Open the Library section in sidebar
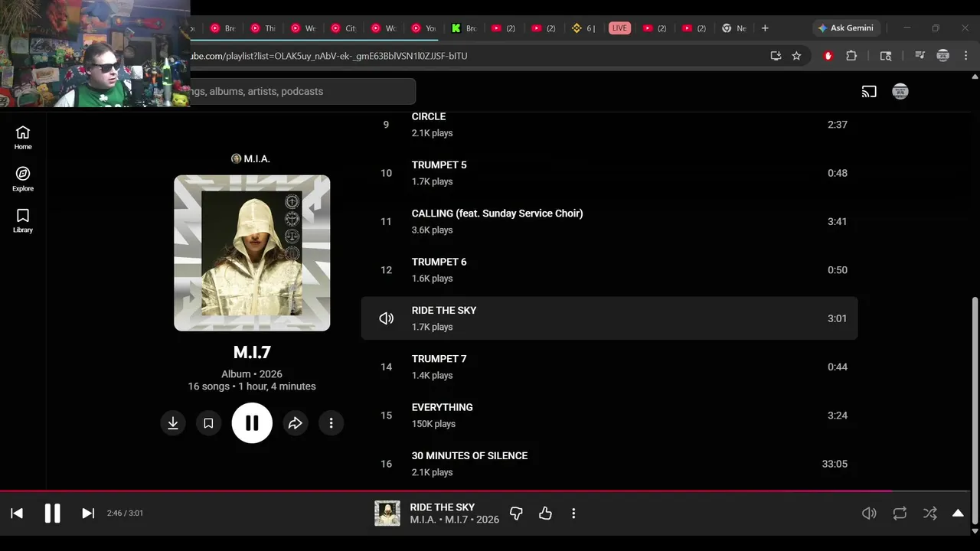 point(23,220)
